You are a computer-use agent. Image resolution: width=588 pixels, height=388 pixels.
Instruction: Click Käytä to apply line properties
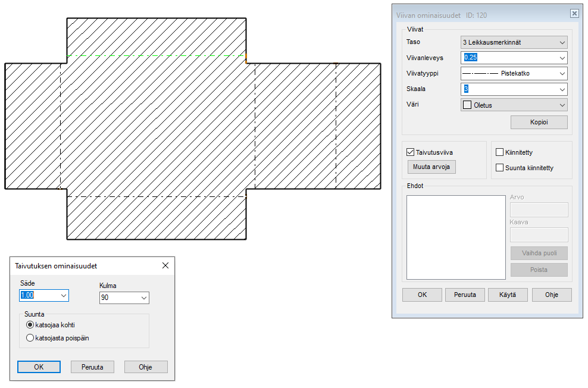508,295
